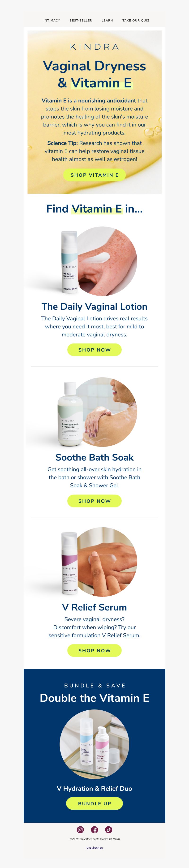Image resolution: width=189 pixels, height=868 pixels.
Task: Click The Daily Vaginal Lotion heading
Action: point(94,307)
